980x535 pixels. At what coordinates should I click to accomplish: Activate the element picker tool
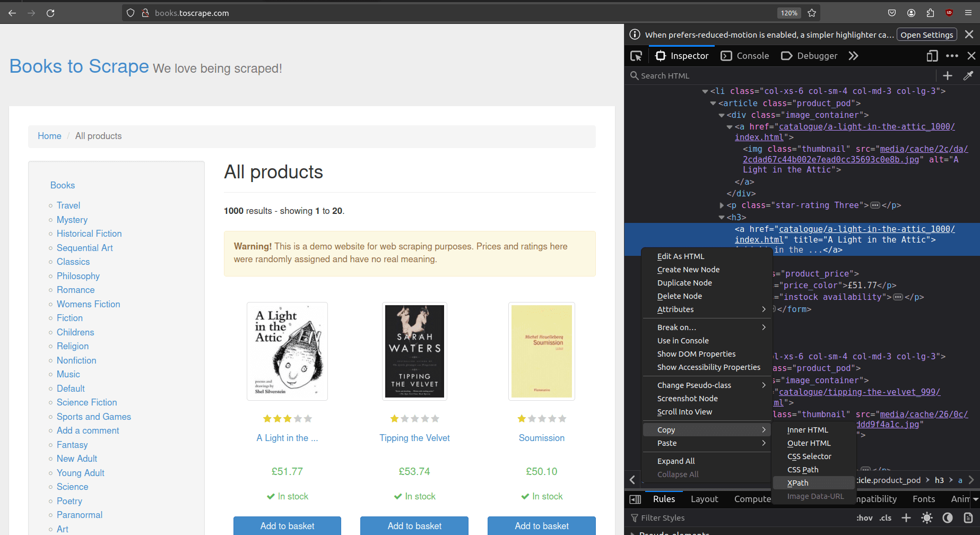click(636, 56)
